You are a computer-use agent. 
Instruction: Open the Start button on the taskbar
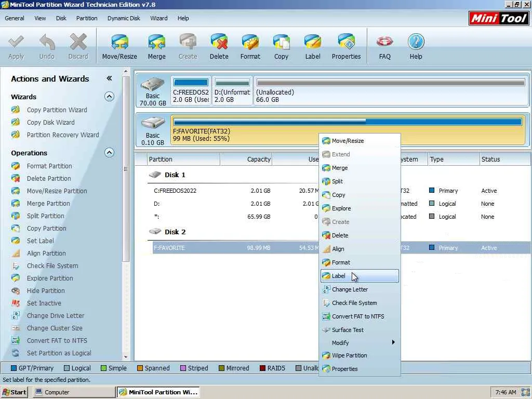[14, 392]
